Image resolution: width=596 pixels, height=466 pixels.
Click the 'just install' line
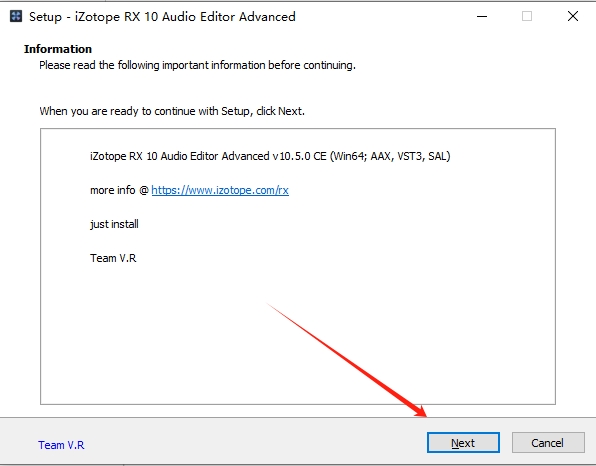point(114,224)
